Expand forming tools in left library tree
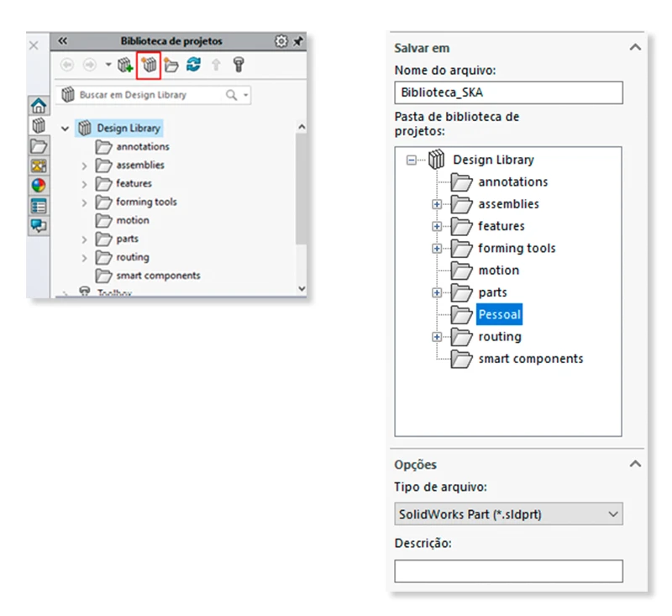Viewport: 672px width, 616px height. [x=85, y=203]
